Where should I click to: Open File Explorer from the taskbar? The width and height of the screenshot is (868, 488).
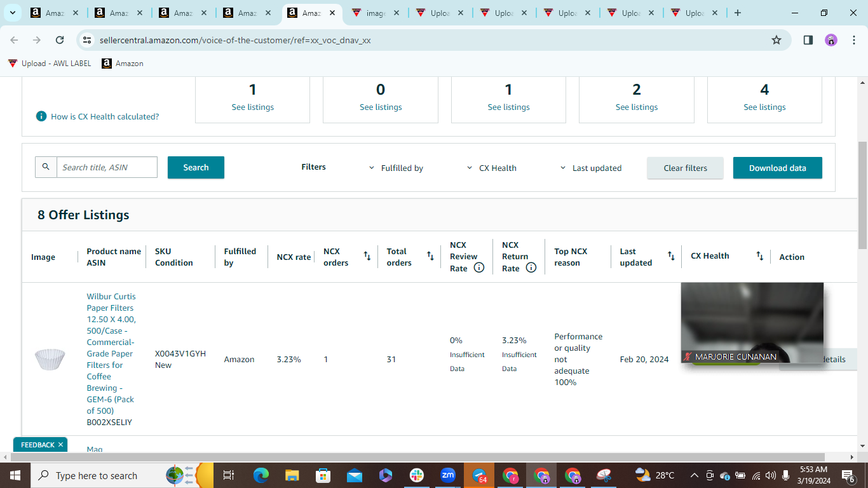292,475
